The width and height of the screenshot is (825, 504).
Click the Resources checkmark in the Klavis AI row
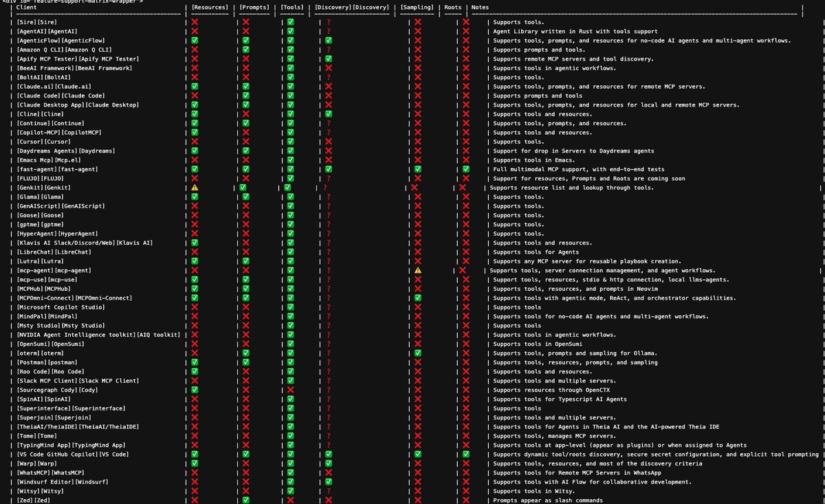[x=195, y=243]
